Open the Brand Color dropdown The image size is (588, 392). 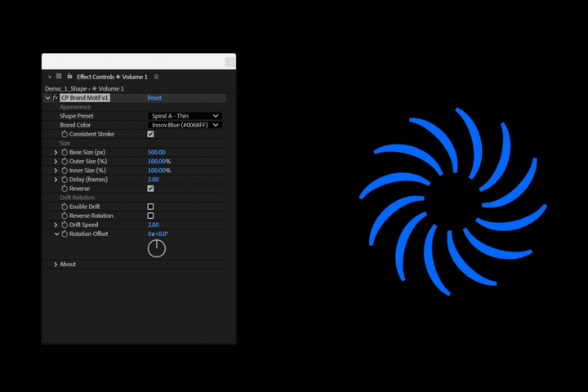coord(185,125)
